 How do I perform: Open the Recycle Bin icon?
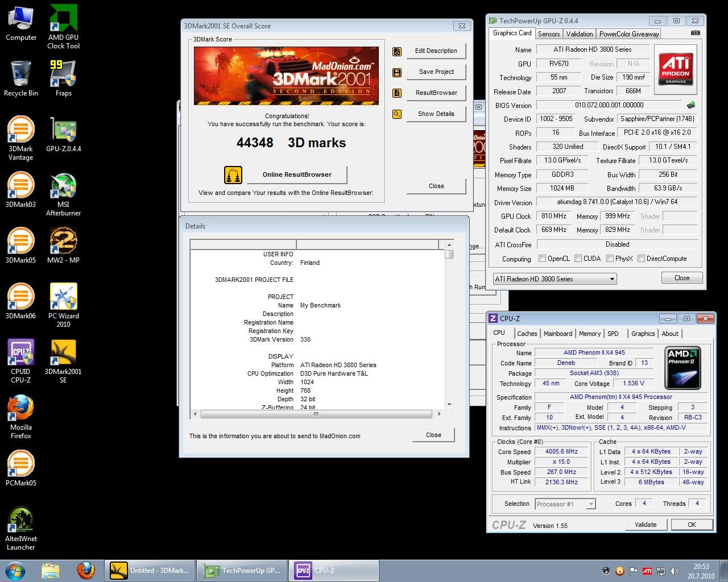[x=21, y=78]
